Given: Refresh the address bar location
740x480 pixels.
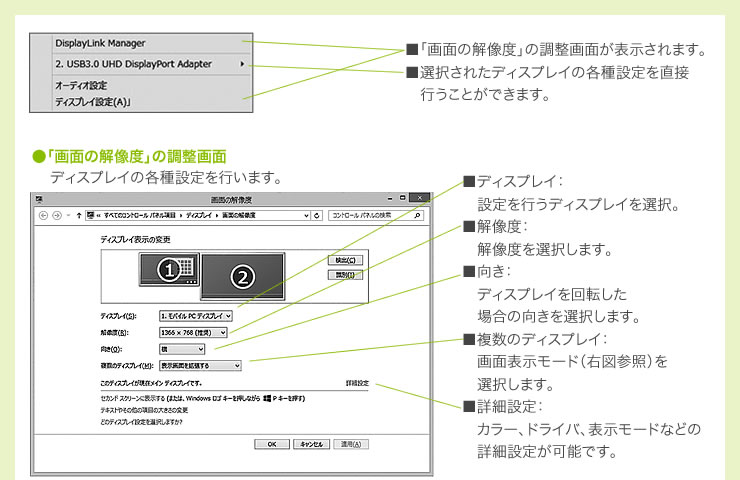Looking at the screenshot, I should coord(317,216).
